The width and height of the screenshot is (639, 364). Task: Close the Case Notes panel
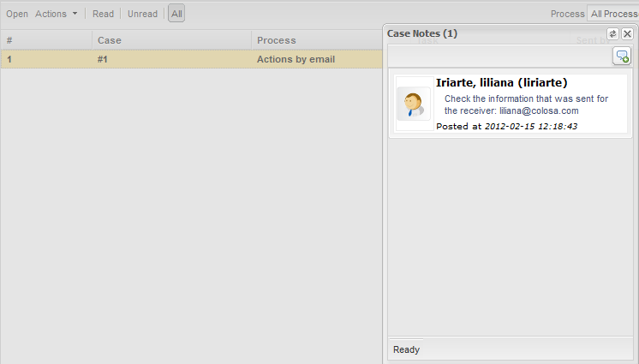627,33
